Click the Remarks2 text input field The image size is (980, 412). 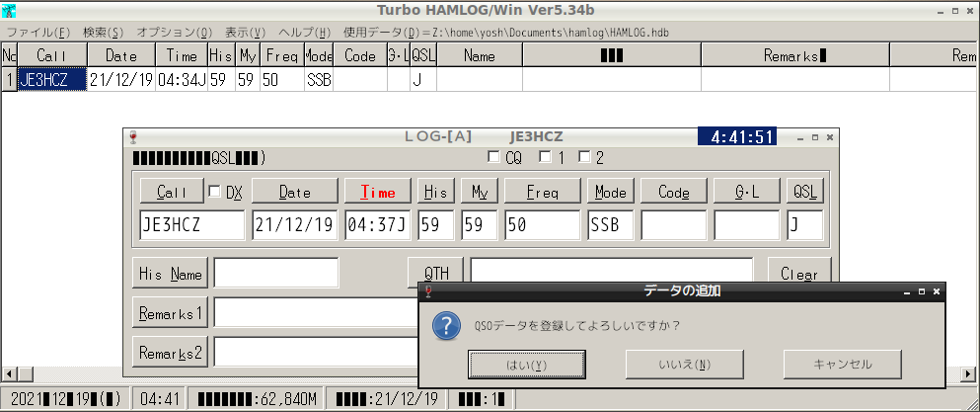[x=316, y=352]
